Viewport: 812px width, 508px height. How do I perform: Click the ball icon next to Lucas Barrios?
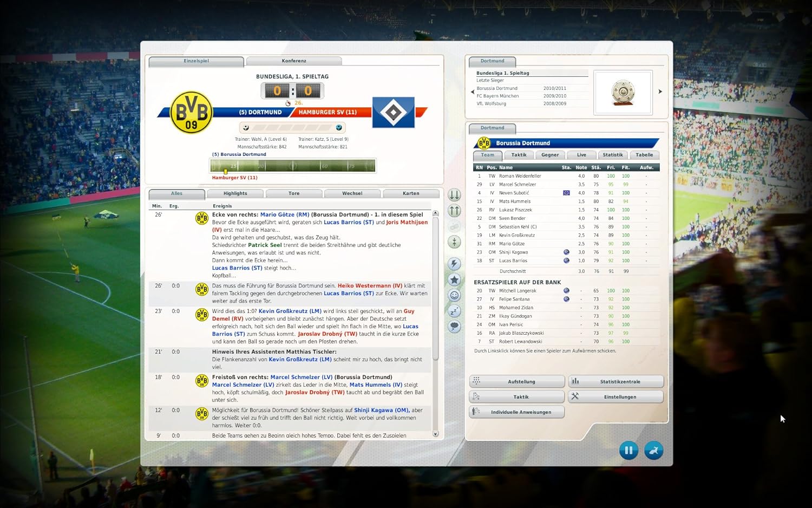(566, 260)
